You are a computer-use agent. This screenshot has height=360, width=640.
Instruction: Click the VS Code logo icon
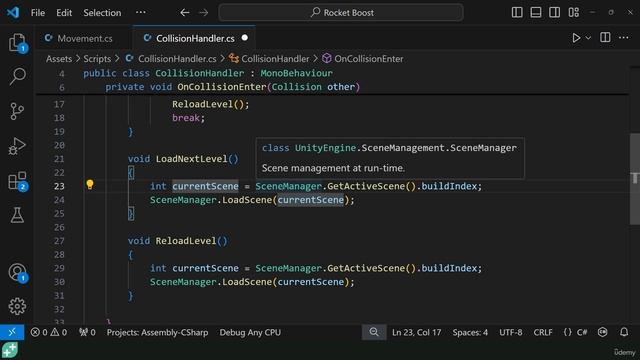13,12
